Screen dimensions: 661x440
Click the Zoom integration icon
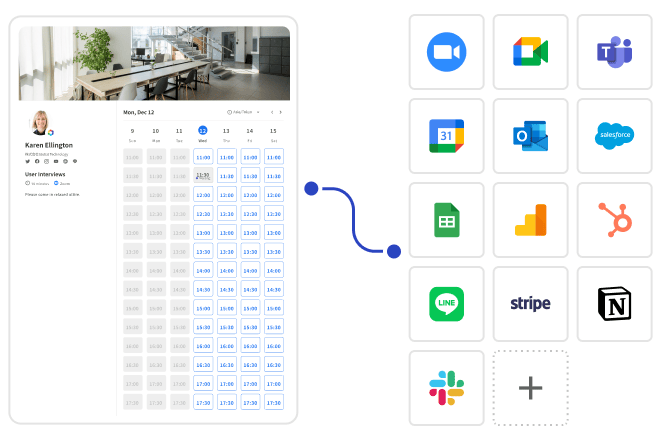(446, 52)
